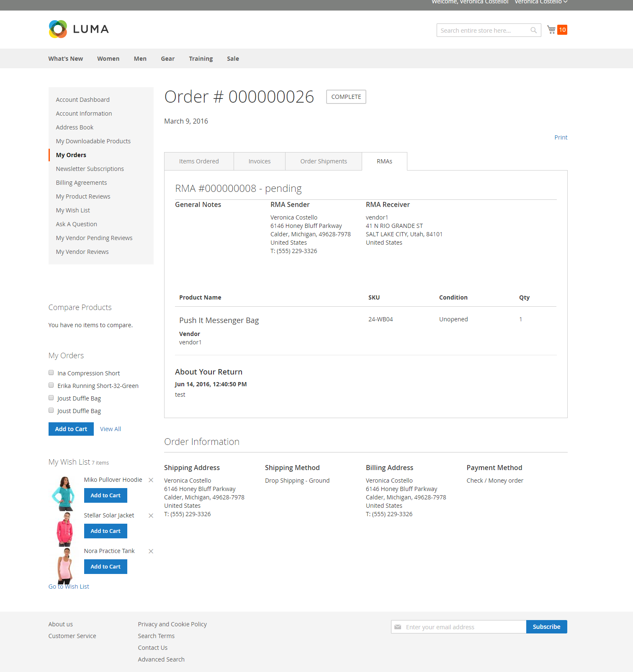Screen dimensions: 633x672
Task: Add Stellar Solar Jacket to cart
Action: click(105, 531)
